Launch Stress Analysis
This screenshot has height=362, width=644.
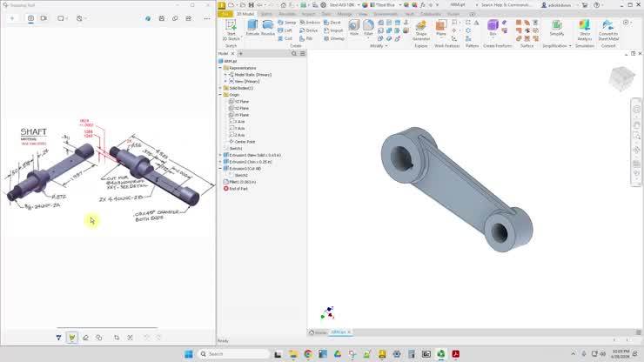(585, 30)
